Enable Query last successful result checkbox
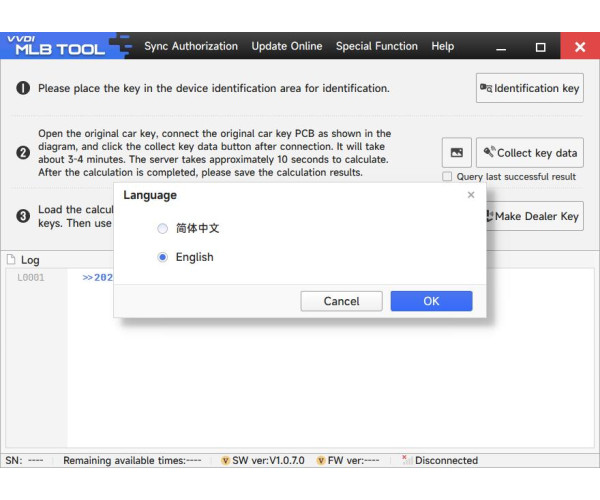This screenshot has height=500, width=600. pos(447,177)
